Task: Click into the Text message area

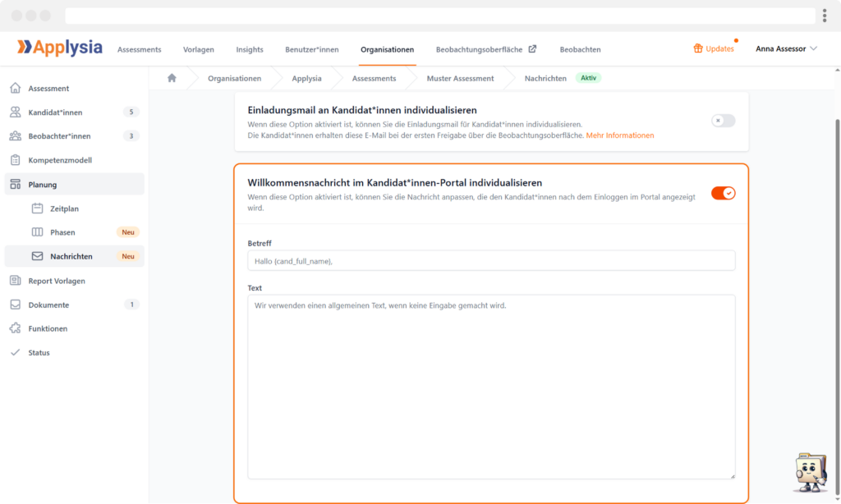Action: (x=491, y=387)
